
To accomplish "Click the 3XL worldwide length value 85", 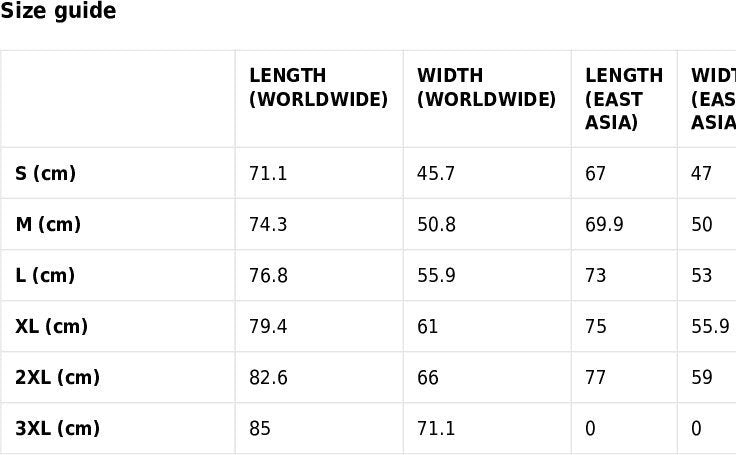I will point(260,429).
